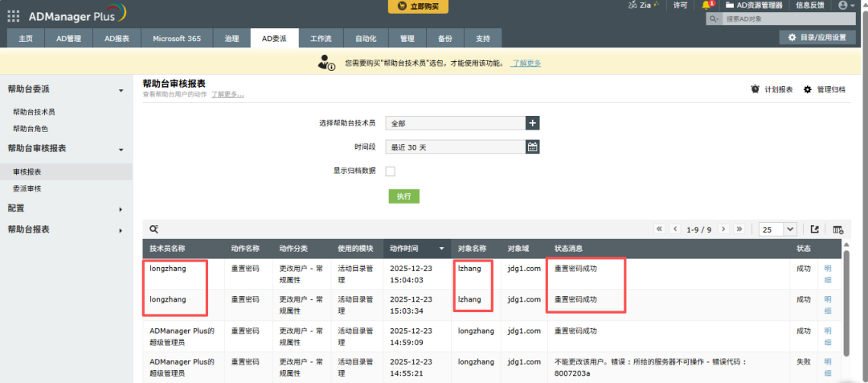Select 审核报表 in sidebar
868x383 pixels.
[x=66, y=172]
